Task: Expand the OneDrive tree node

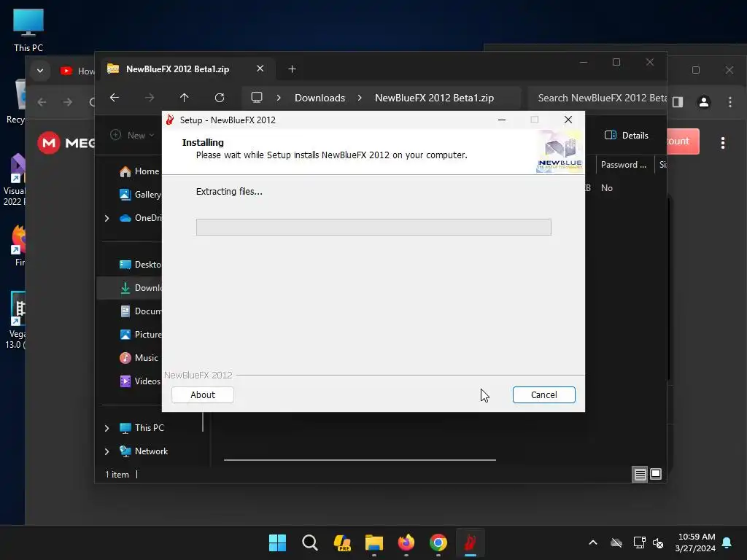Action: [107, 218]
